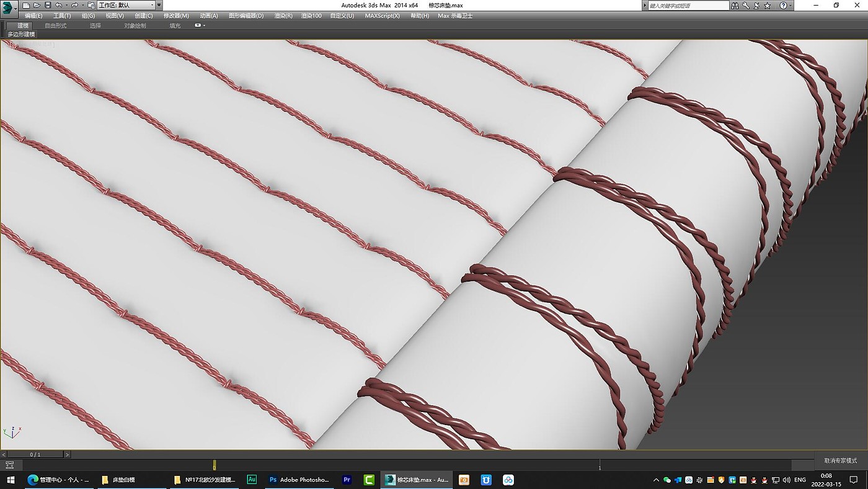Click the Open File folder icon
Image resolution: width=868 pixels, height=489 pixels.
[x=37, y=5]
